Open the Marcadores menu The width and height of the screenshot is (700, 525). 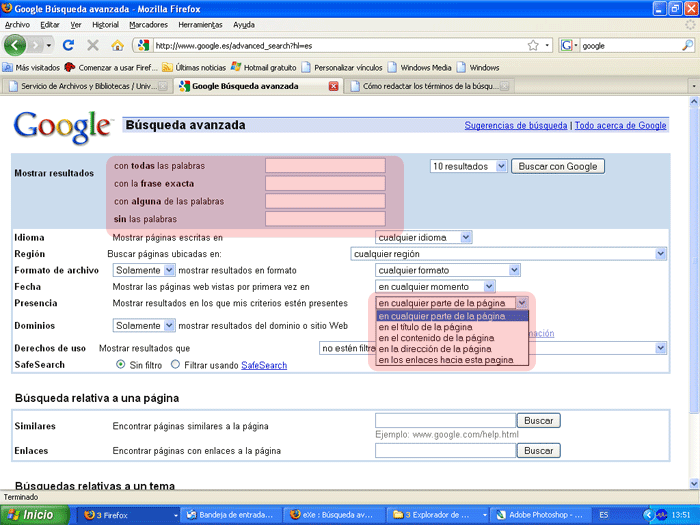(148, 25)
